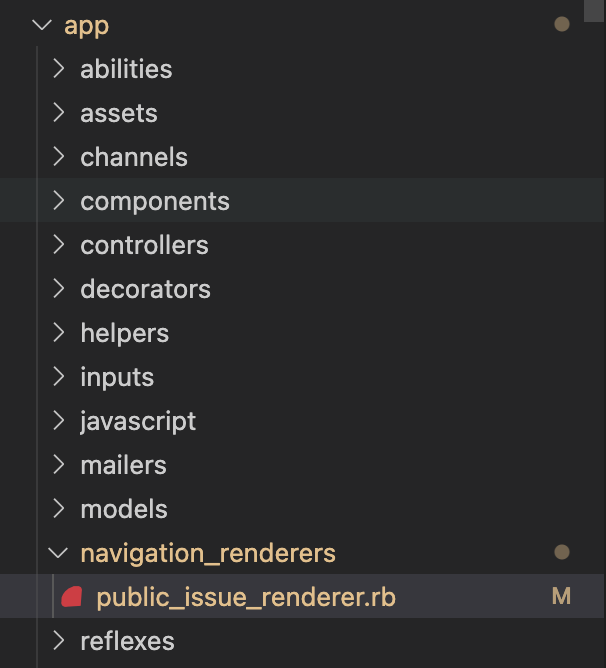
Task: Expand the reflexes folder chevron
Action: (x=59, y=641)
